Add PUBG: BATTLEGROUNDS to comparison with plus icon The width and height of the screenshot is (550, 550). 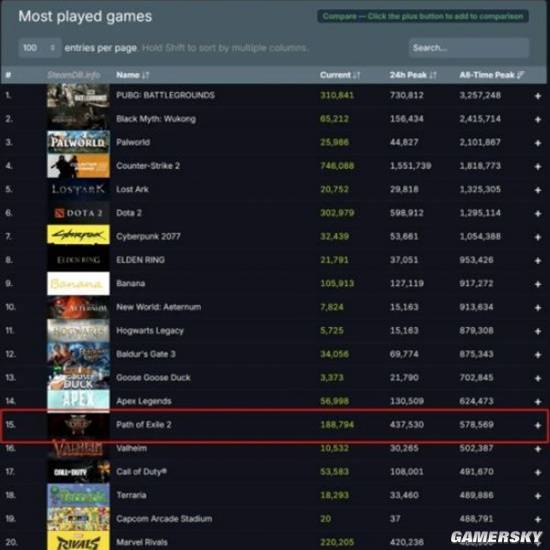click(x=538, y=96)
